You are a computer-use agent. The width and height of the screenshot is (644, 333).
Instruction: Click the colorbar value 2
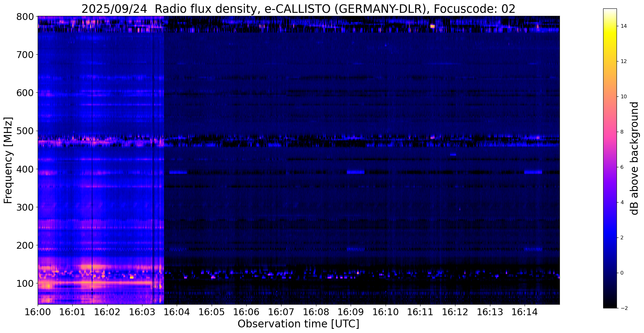point(622,238)
